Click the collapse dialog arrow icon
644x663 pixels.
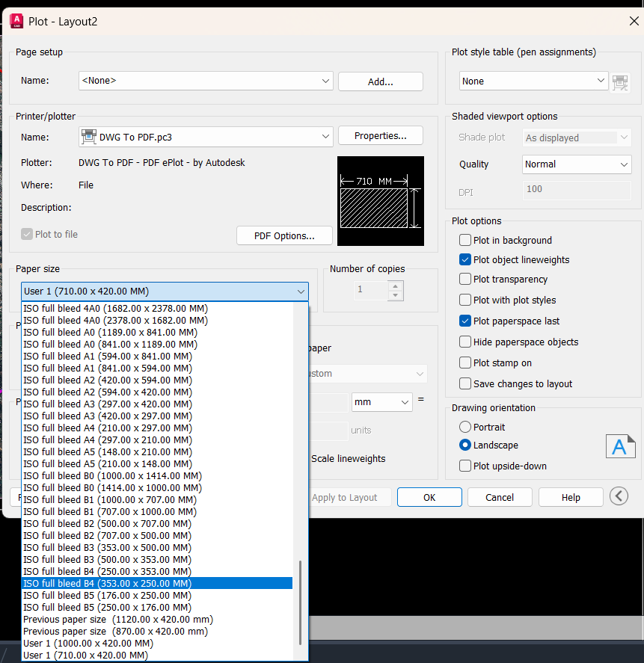tap(618, 496)
